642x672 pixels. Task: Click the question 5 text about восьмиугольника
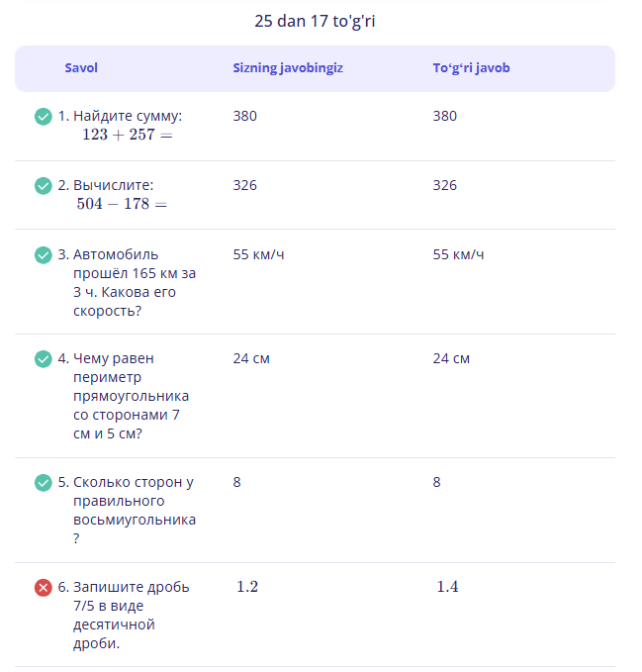[134, 510]
